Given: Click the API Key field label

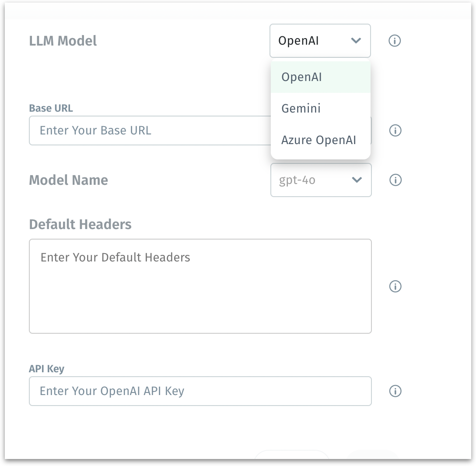Looking at the screenshot, I should pos(46,369).
